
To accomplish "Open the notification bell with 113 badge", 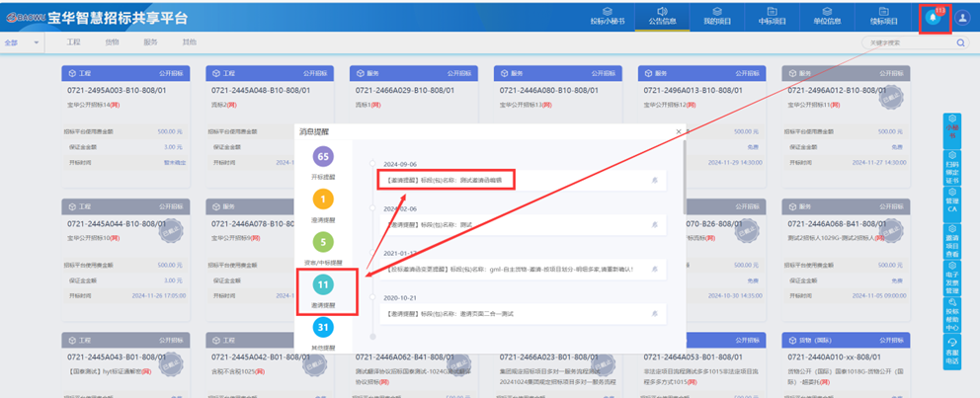I will click(933, 18).
